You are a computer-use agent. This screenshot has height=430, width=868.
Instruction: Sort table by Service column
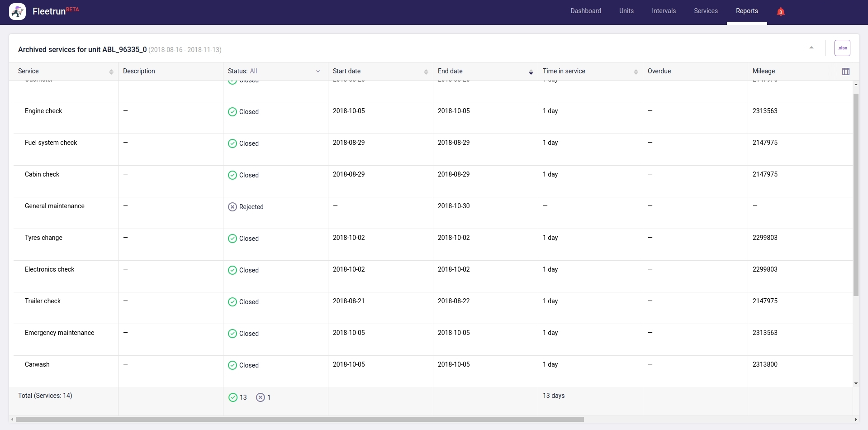point(111,72)
